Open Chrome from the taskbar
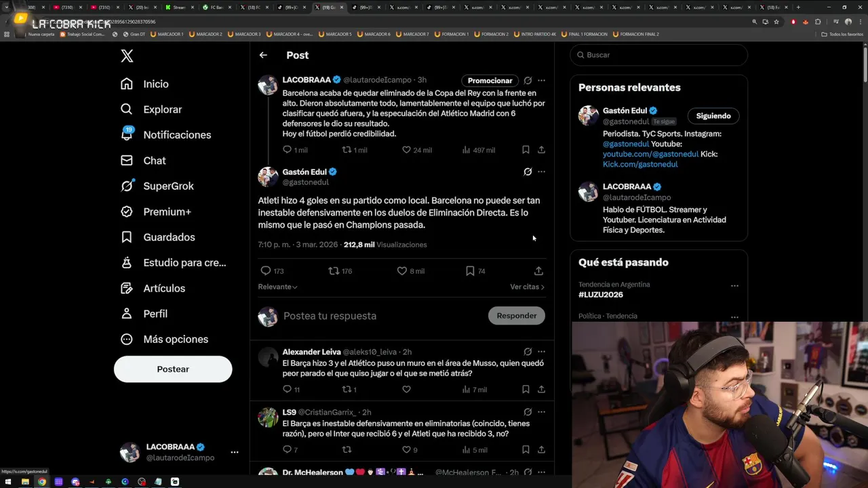 click(42, 482)
